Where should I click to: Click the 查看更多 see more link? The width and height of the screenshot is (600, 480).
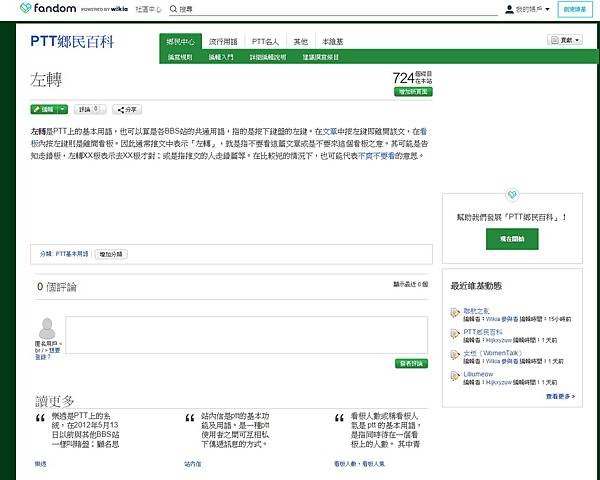(x=560, y=396)
